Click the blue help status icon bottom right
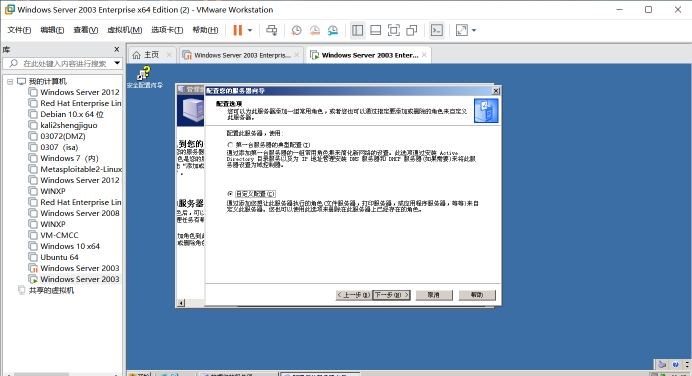The height and width of the screenshot is (376, 692). [x=675, y=364]
